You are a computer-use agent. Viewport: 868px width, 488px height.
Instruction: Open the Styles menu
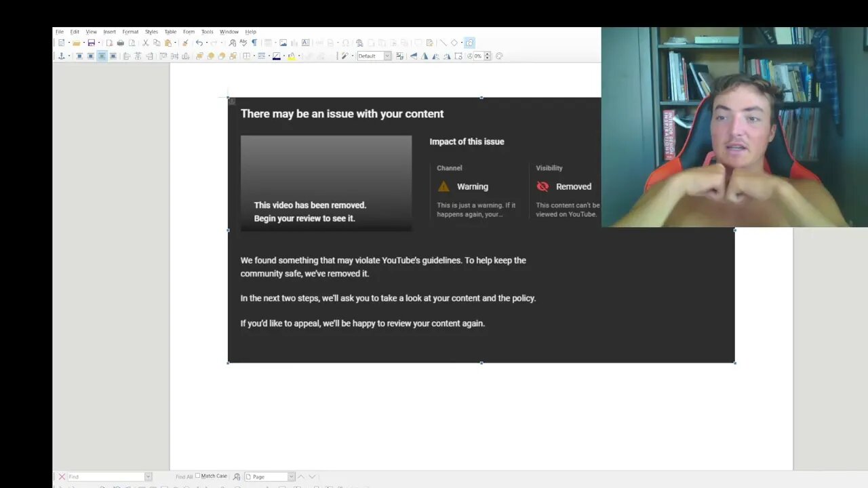click(x=151, y=32)
